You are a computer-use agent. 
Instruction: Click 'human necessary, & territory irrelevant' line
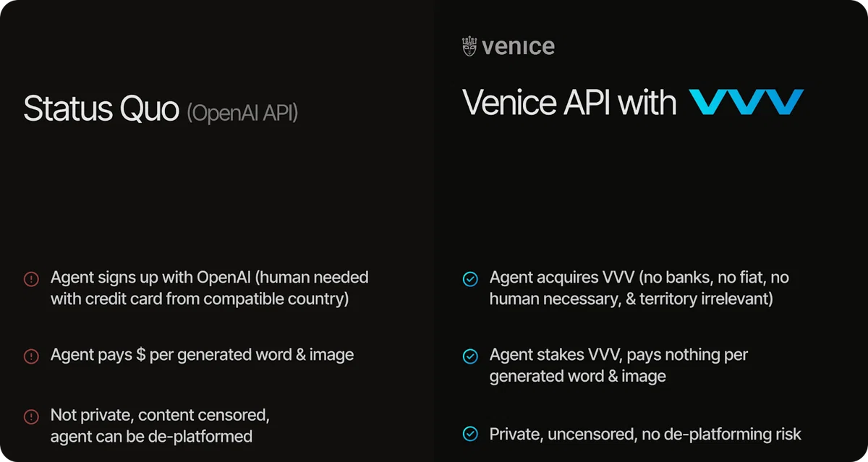pyautogui.click(x=631, y=299)
